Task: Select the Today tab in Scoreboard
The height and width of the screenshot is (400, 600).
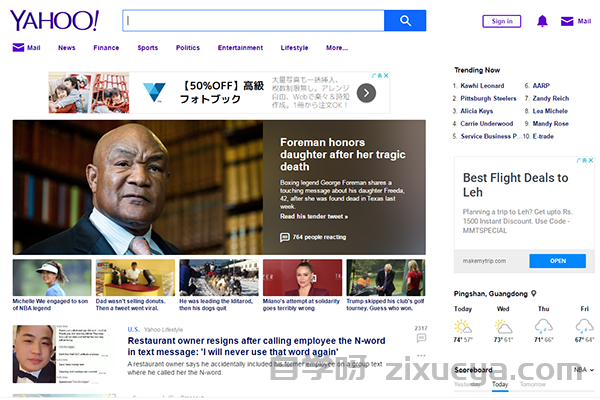Action: point(500,384)
